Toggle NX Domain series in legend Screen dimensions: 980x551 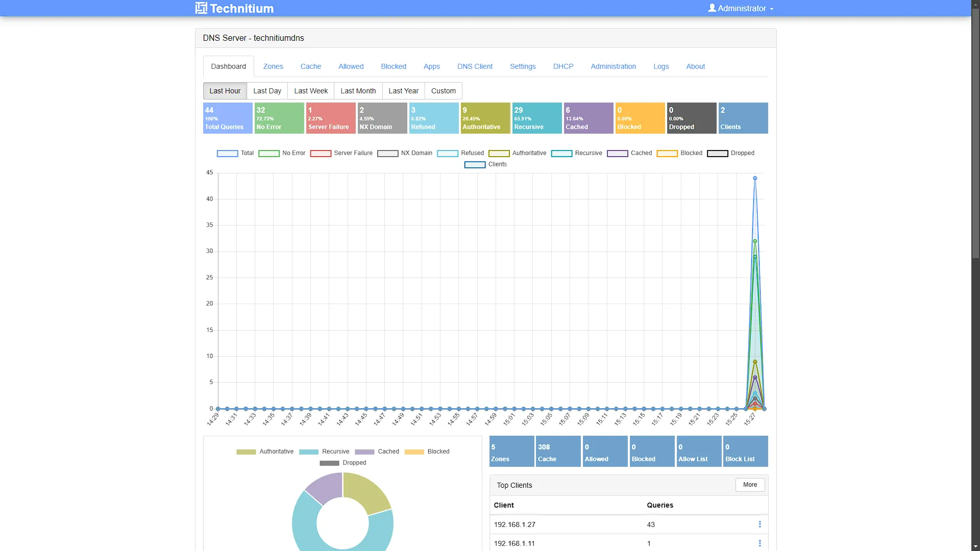(405, 153)
